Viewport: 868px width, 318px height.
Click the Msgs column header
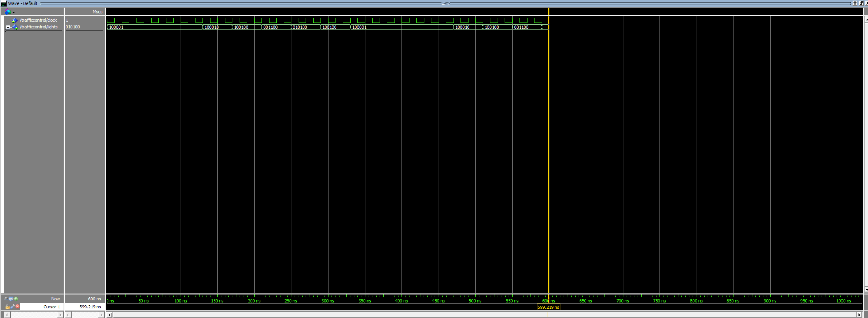97,12
